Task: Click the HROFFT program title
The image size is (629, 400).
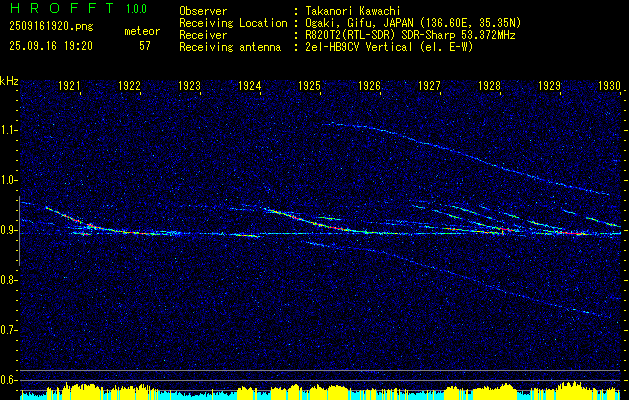Action: click(61, 8)
